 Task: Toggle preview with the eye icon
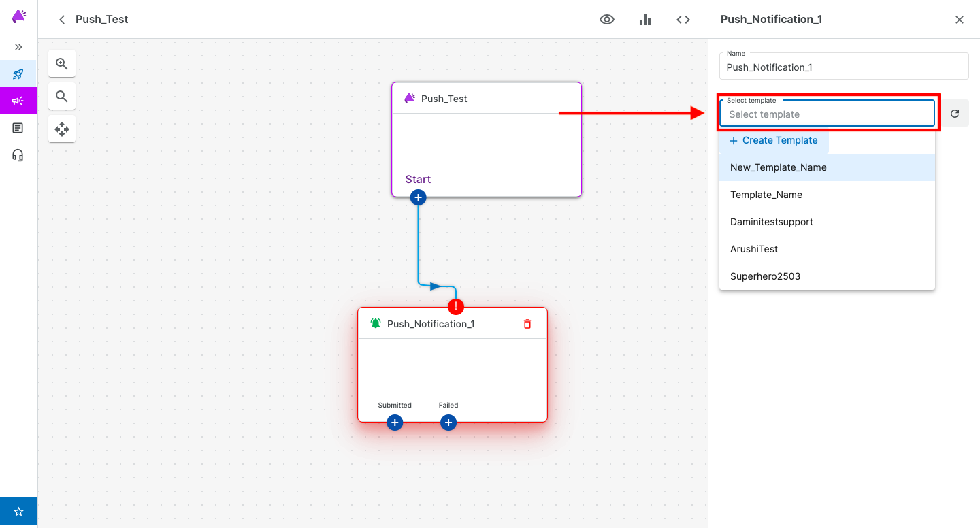tap(607, 20)
